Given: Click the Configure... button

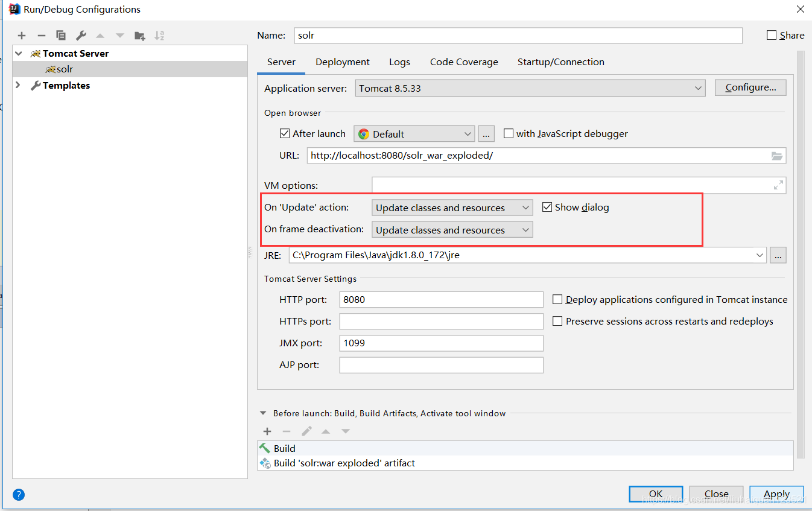Looking at the screenshot, I should [750, 87].
